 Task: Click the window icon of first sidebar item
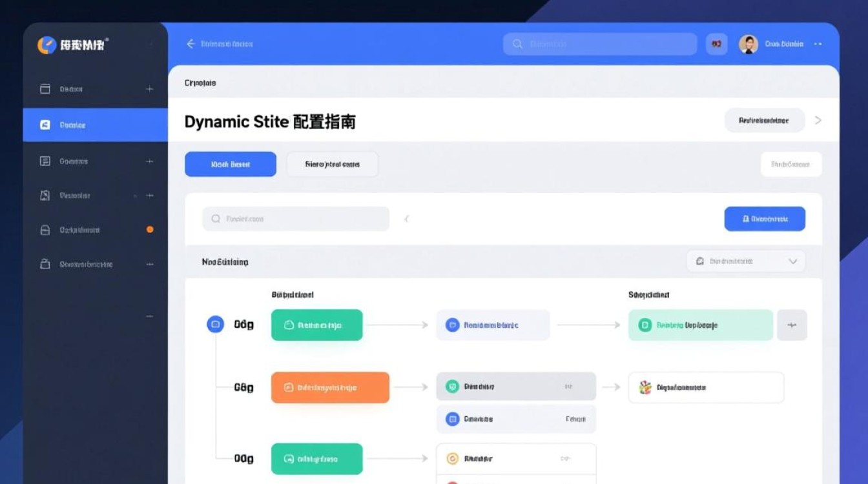click(x=45, y=89)
